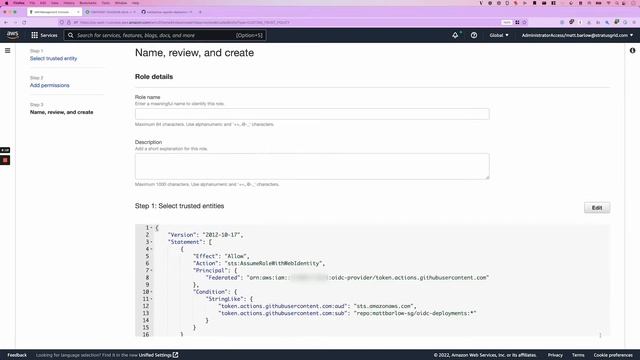Screen dimensions: 640x360
Task: Collapse the fold arrow at line 4
Action: pos(151,249)
